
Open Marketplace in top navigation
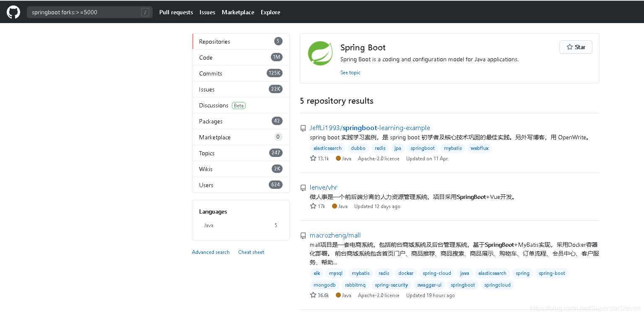(x=238, y=12)
